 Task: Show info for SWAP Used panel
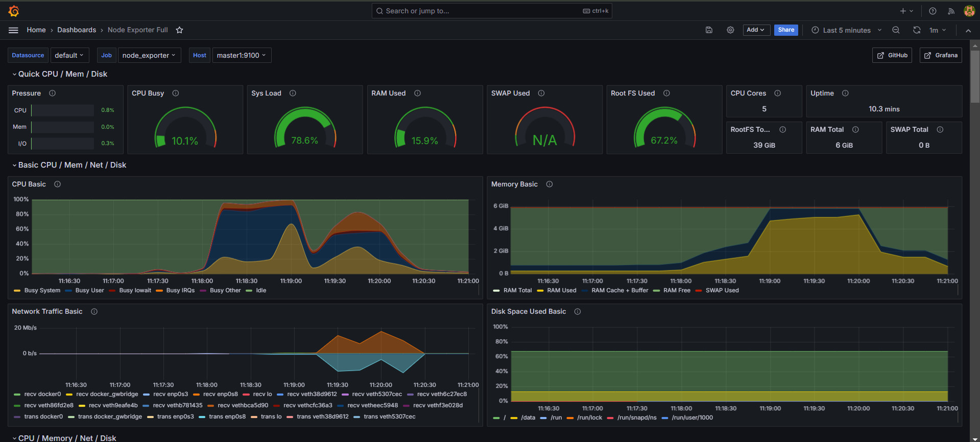click(541, 93)
